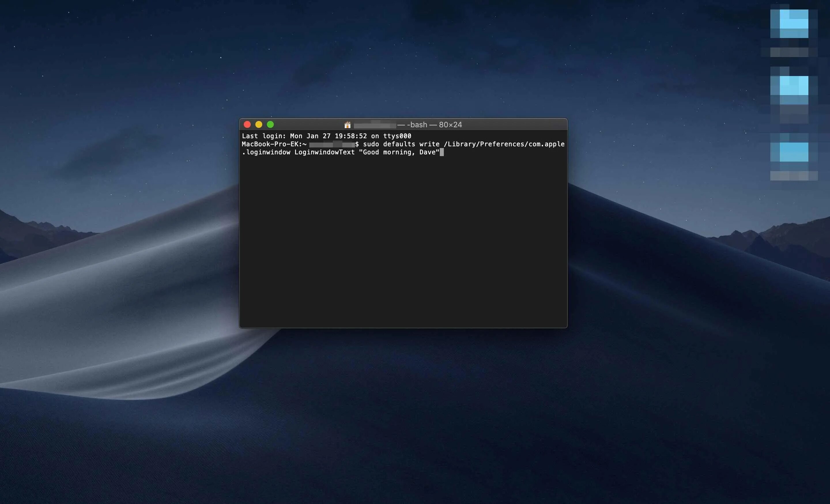Zoom the Terminal with the green button
830x504 pixels.
click(x=270, y=125)
